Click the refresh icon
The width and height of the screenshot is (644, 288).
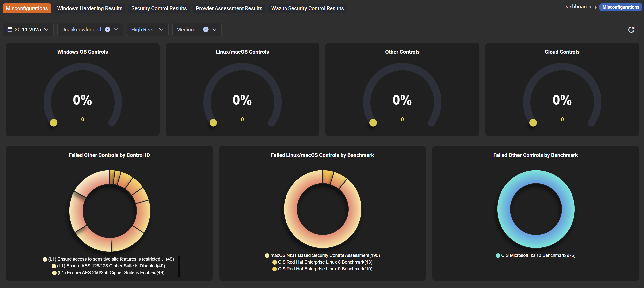pyautogui.click(x=631, y=29)
